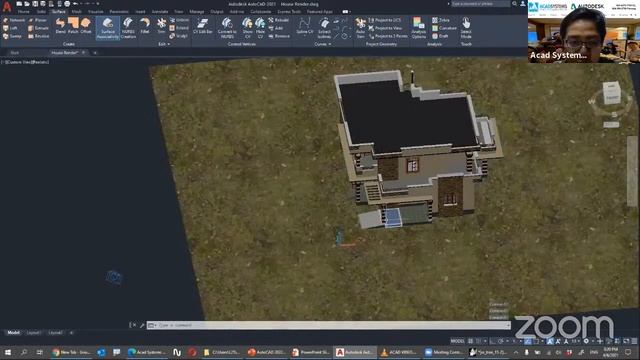Viewport: 640px width, 360px height.
Task: Click Remove control vertices
Action: point(279,36)
